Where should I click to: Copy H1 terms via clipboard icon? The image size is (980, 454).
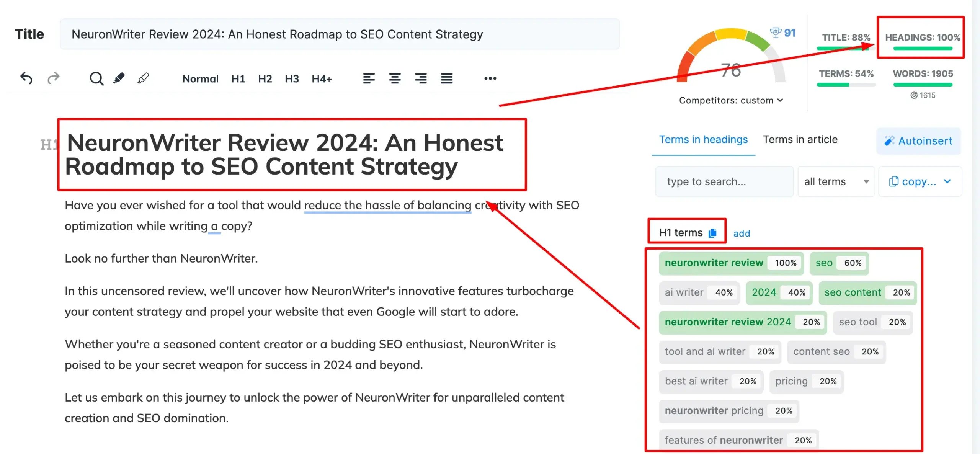tap(712, 233)
